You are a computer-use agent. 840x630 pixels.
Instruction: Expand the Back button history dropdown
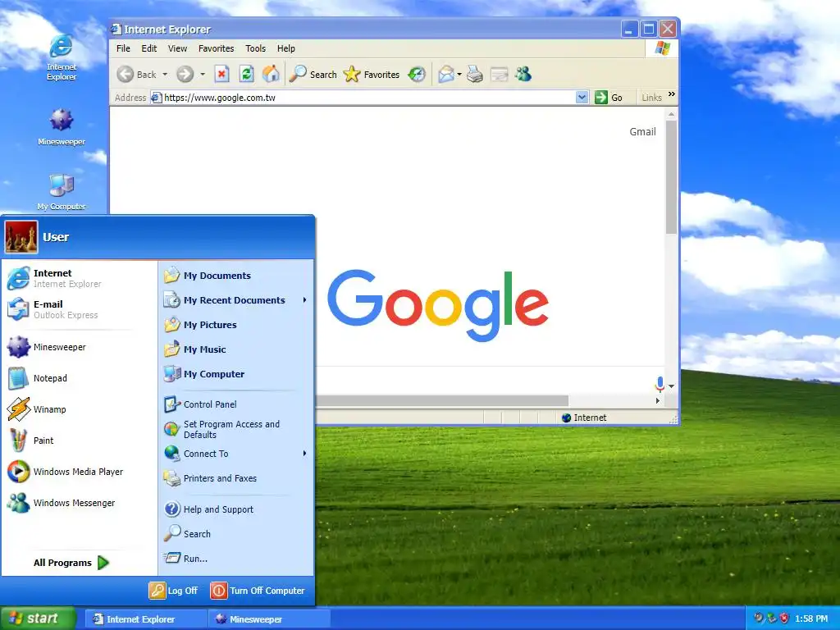pos(165,75)
